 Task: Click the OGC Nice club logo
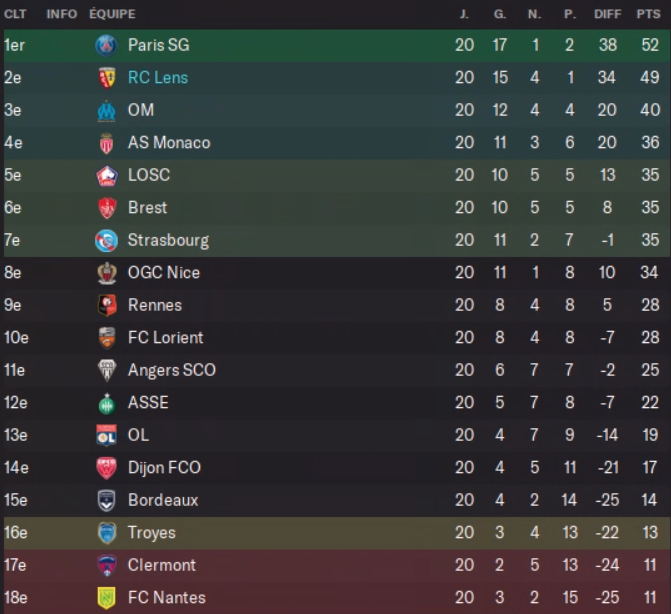click(106, 273)
